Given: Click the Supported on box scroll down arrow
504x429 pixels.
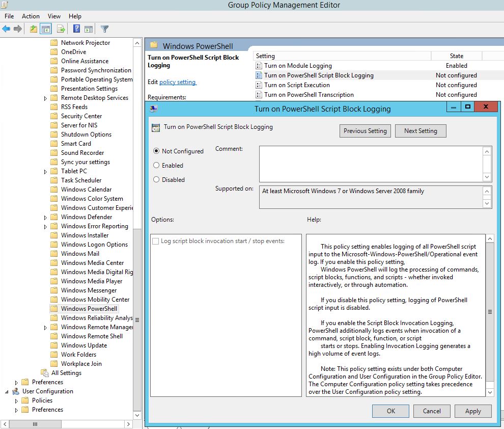Looking at the screenshot, I should [x=487, y=203].
